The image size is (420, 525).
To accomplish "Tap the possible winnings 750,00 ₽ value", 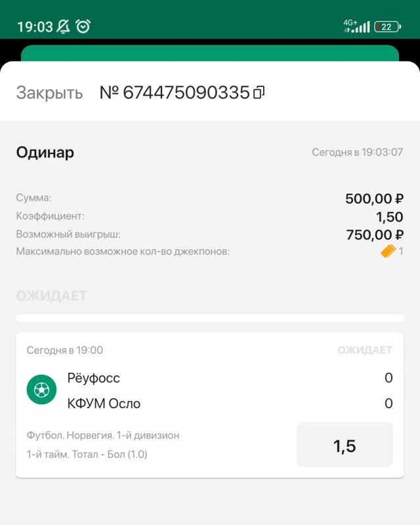I will [x=374, y=234].
